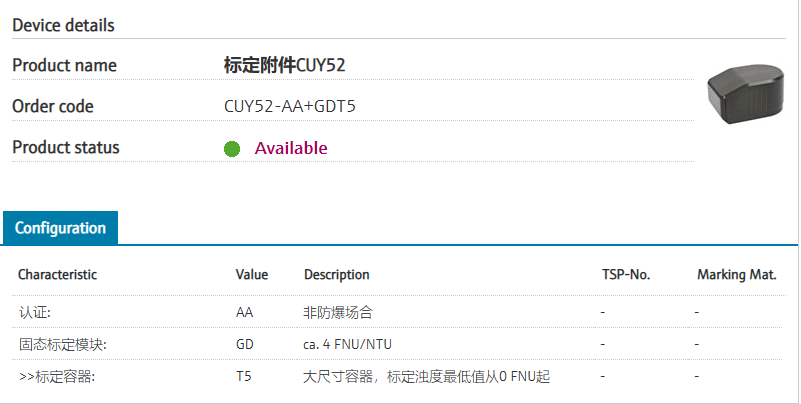Click the Available status text
The width and height of the screenshot is (801, 404).
[x=291, y=148]
